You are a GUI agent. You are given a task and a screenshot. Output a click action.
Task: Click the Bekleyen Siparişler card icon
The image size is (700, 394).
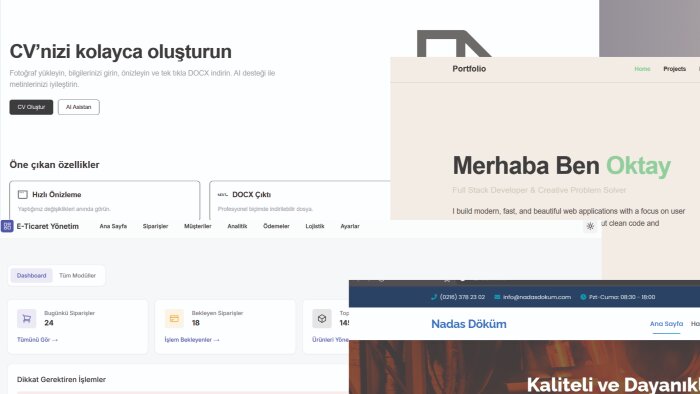coord(174,319)
